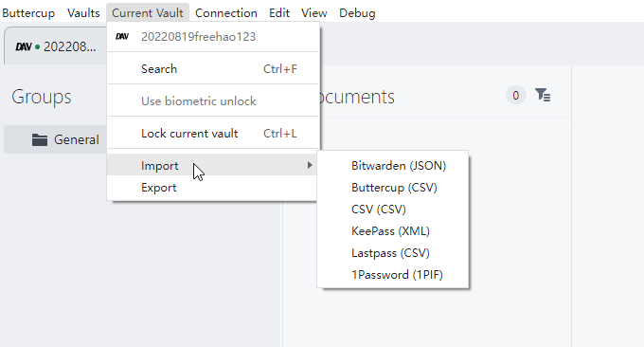Import from Lastpass (CSV)

(x=393, y=253)
